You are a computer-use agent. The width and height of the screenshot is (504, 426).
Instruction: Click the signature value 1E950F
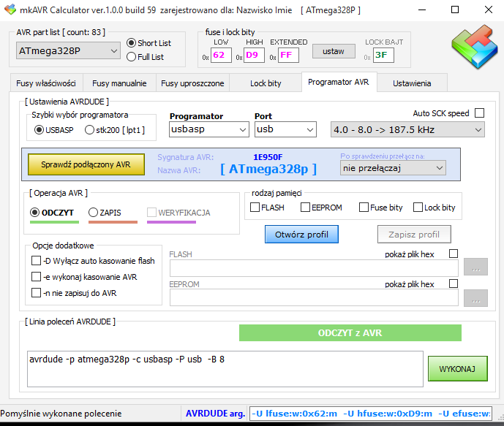(x=268, y=157)
